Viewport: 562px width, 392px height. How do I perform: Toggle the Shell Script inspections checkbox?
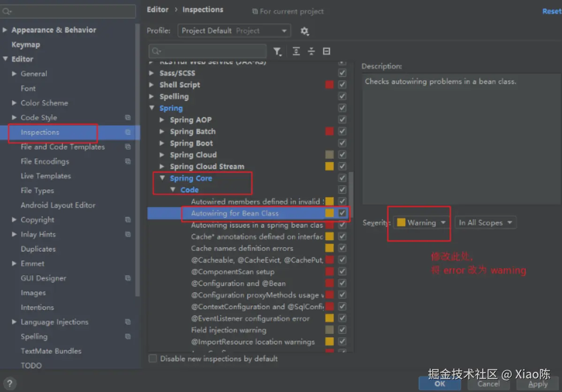[x=342, y=84]
